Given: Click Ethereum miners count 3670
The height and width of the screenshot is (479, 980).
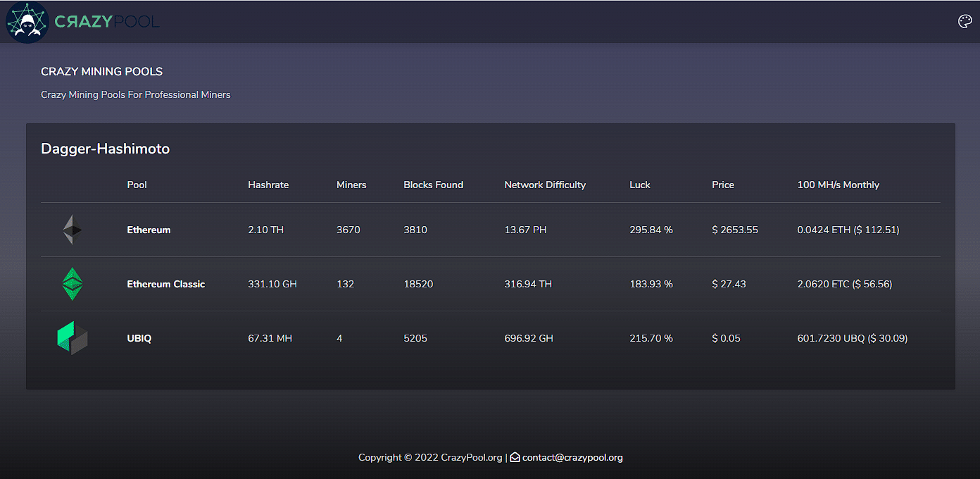Looking at the screenshot, I should pos(348,230).
